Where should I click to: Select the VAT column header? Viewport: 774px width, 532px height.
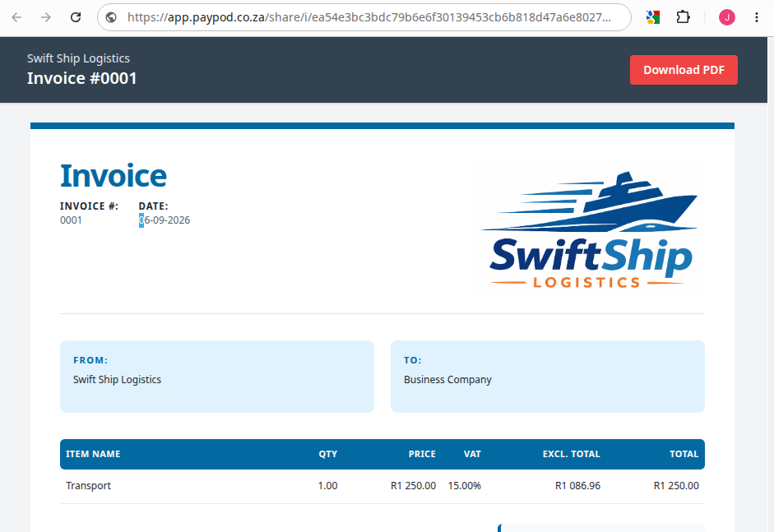[x=472, y=454]
